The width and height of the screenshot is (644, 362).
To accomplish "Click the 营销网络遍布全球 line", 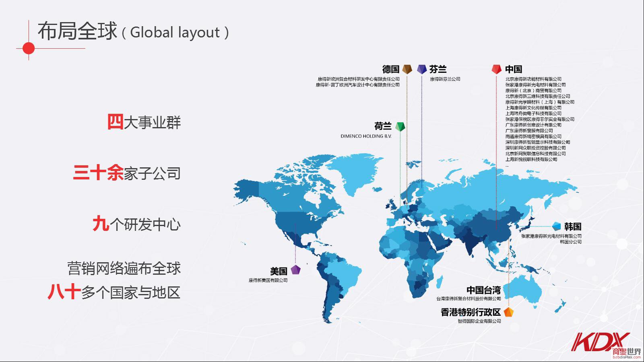I will pos(124,268).
